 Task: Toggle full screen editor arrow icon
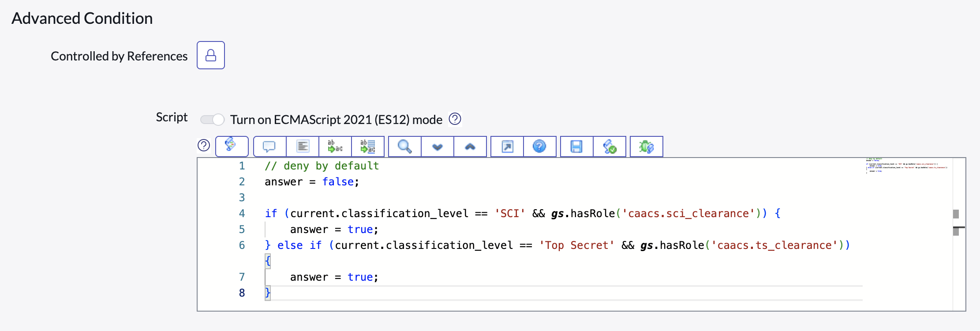click(507, 147)
